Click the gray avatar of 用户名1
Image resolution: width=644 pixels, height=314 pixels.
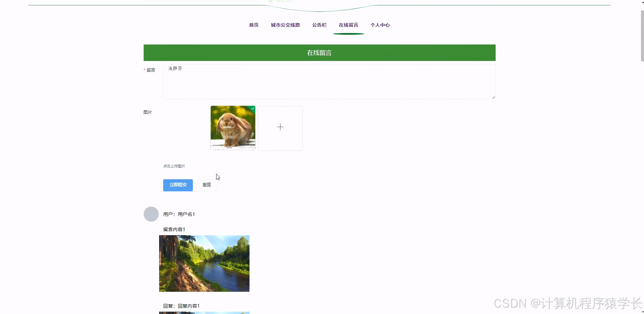tap(151, 214)
